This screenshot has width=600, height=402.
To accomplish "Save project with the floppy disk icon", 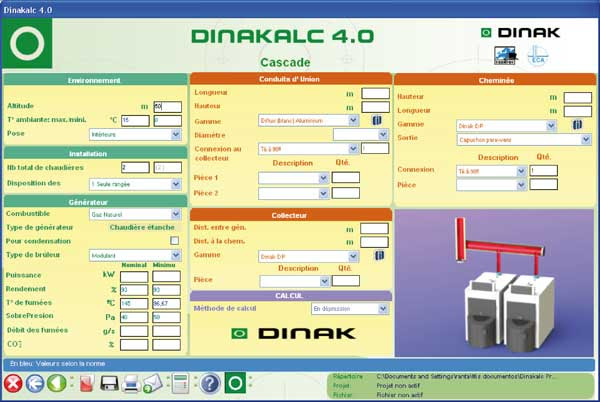I will coord(109,383).
